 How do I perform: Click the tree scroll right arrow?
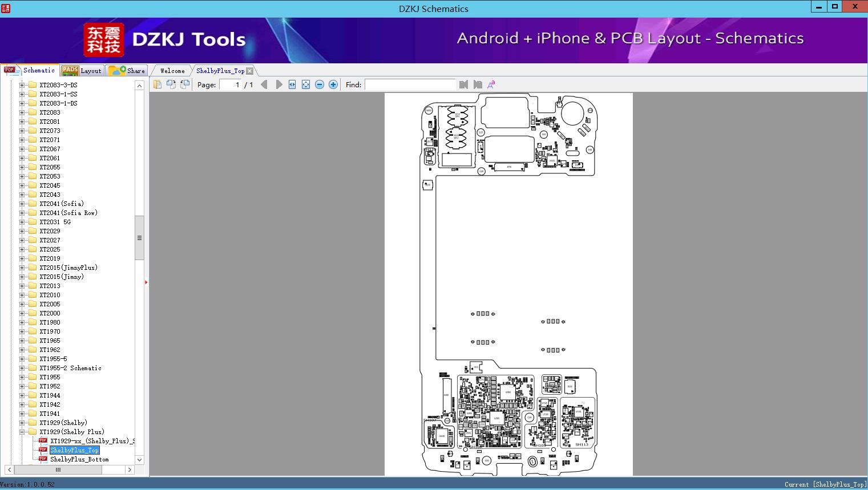coord(130,469)
